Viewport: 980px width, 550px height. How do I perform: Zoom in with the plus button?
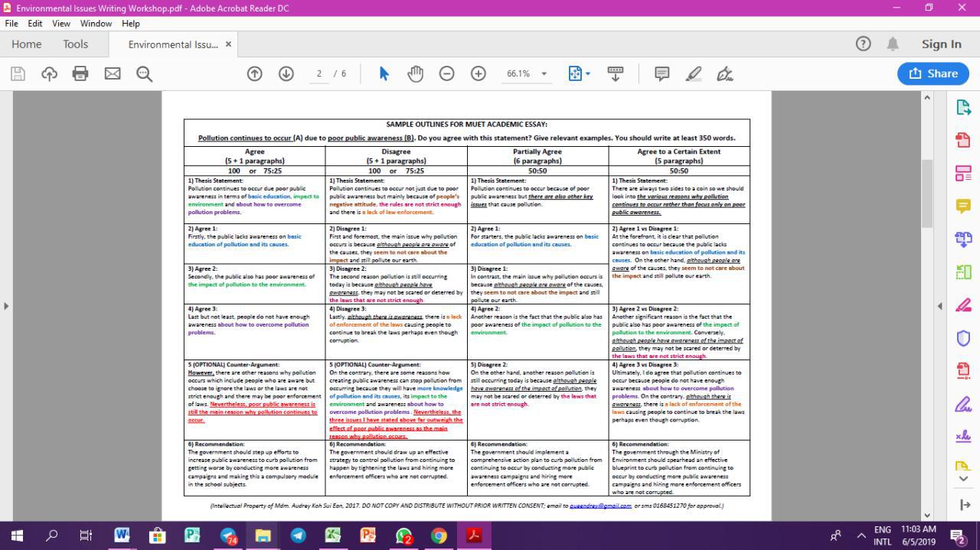pos(479,73)
